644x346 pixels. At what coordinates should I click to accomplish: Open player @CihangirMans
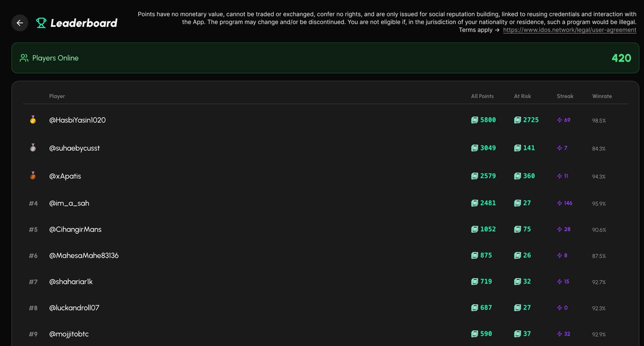click(75, 229)
